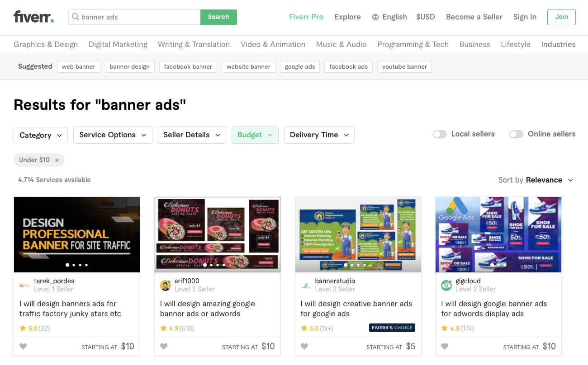Image resolution: width=588 pixels, height=365 pixels.
Task: Open Industries category menu
Action: (x=559, y=44)
